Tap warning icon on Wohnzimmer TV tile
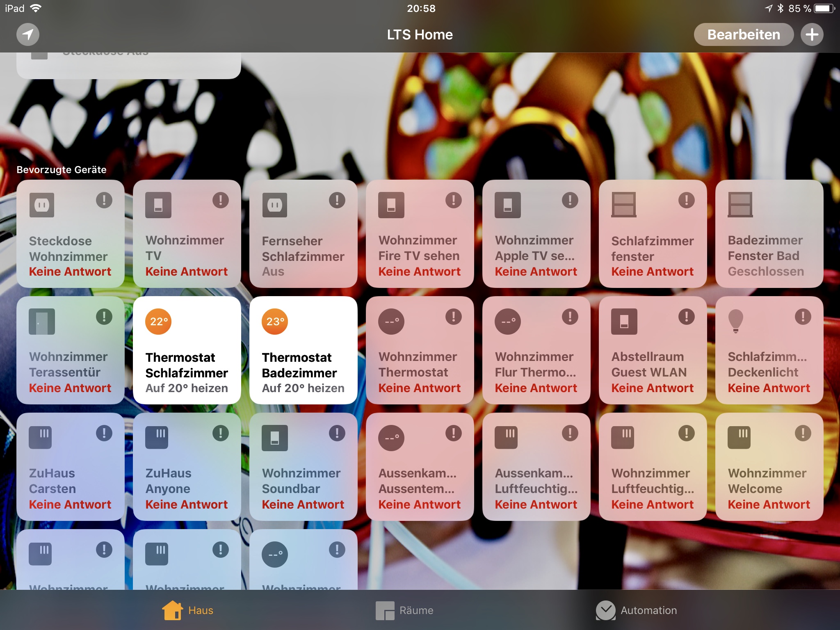840x630 pixels. [x=221, y=200]
